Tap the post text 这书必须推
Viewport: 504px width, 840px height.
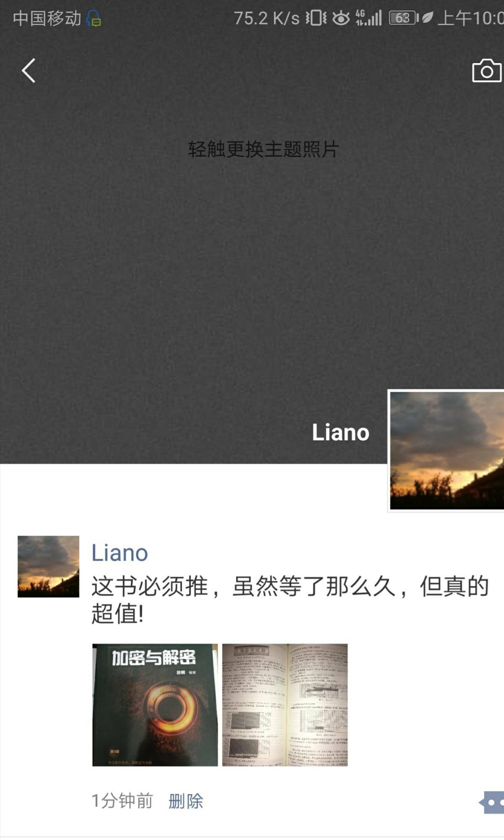pos(150,586)
